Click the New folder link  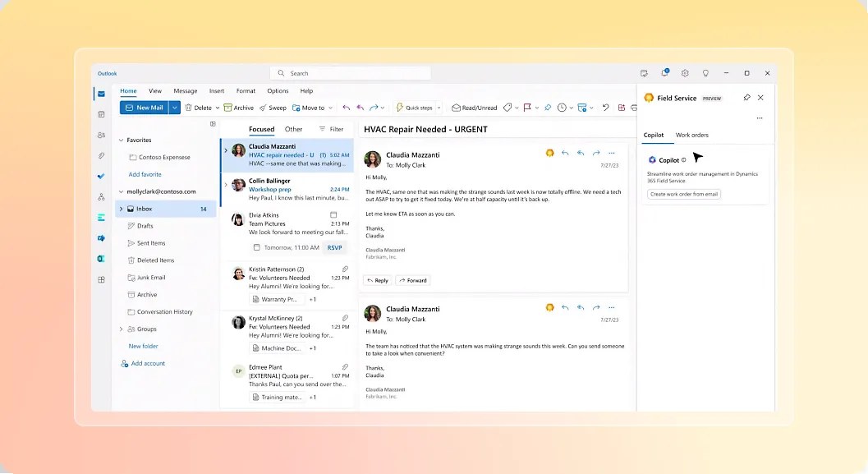144,346
